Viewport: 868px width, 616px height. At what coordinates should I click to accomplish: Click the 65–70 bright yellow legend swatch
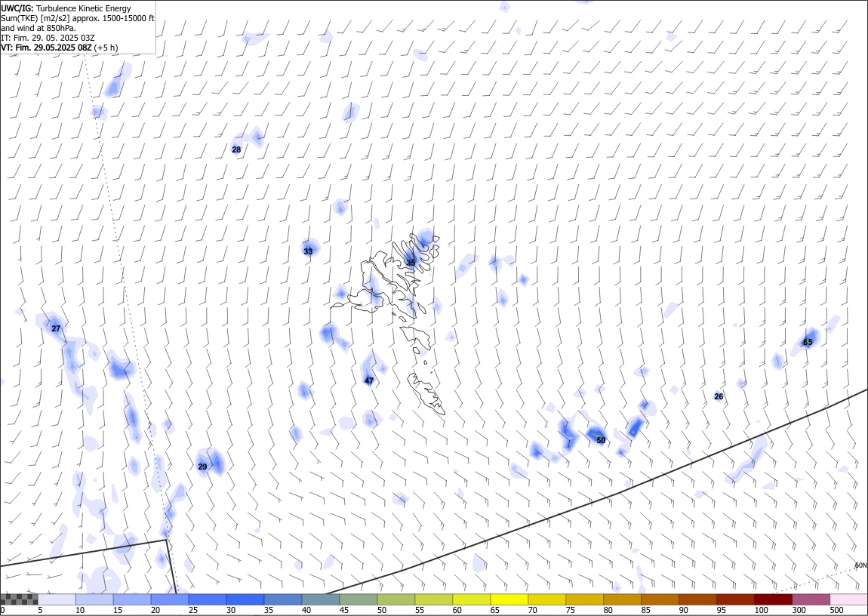click(509, 599)
